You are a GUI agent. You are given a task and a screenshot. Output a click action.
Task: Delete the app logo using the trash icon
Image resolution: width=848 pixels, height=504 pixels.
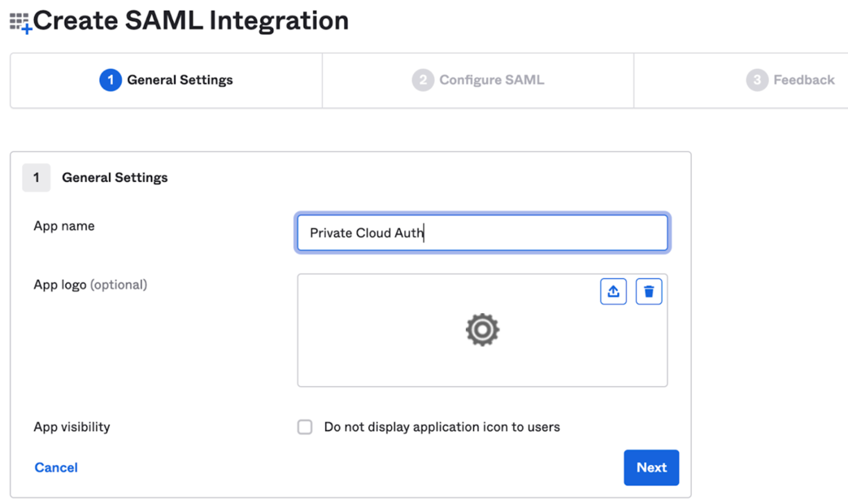649,291
